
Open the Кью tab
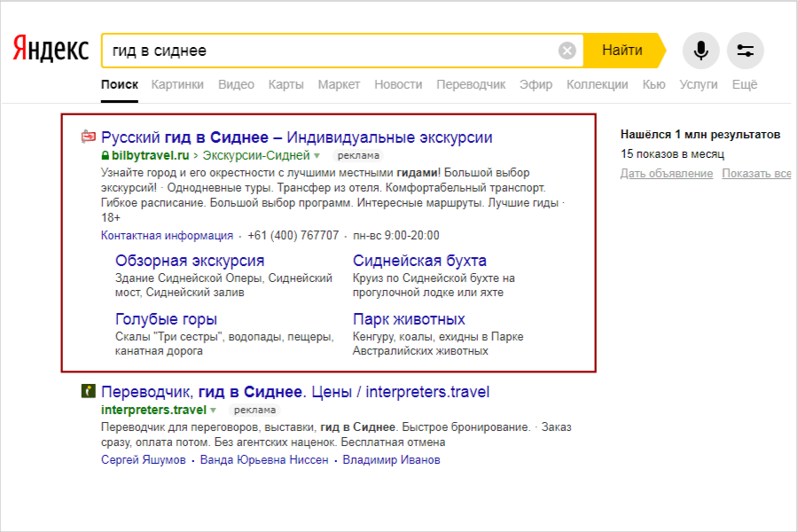point(654,84)
